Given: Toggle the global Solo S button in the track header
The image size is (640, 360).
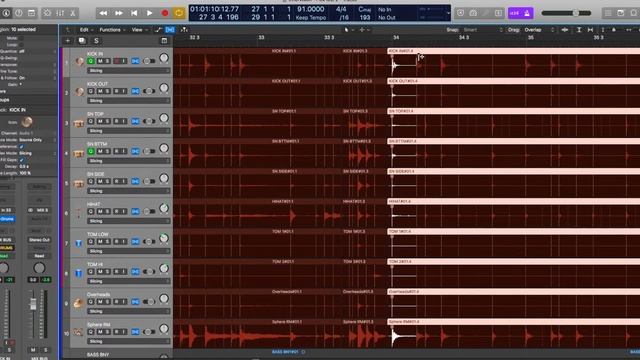Looking at the screenshot, I should pos(96,40).
